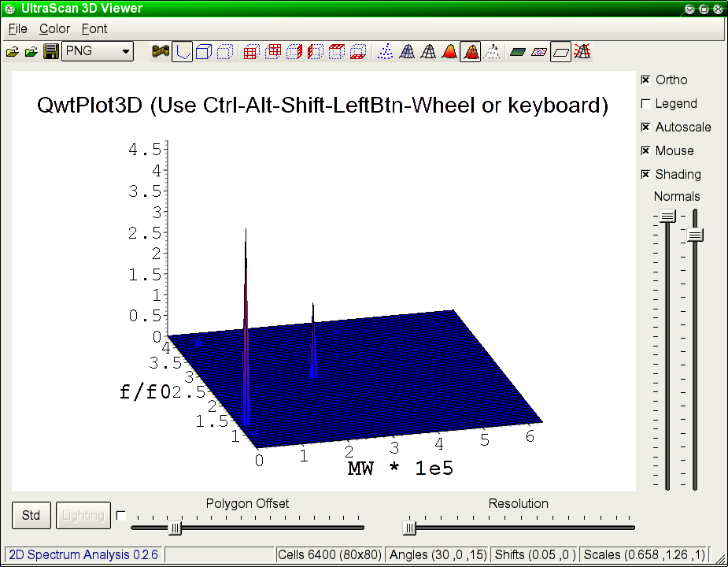Image resolution: width=728 pixels, height=567 pixels.
Task: Disable the Ortho checkbox
Action: tap(646, 80)
